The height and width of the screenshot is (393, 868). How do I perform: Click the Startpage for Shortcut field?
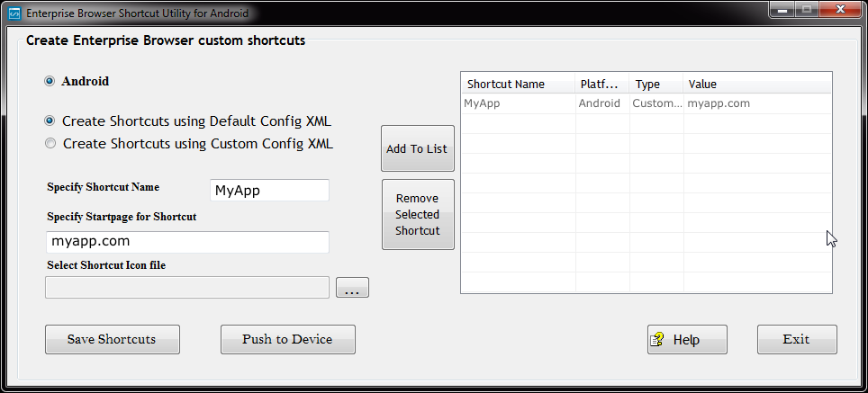[x=186, y=242]
